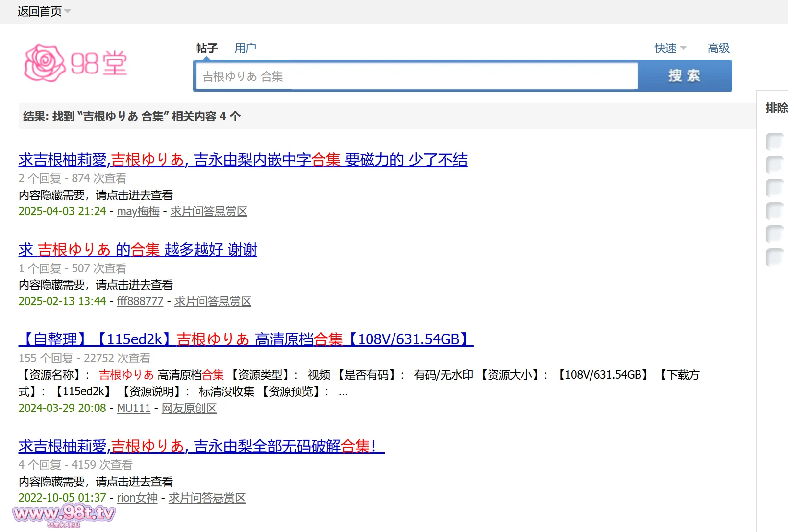Focus the search keyword input box
Image resolution: width=788 pixels, height=532 pixels.
(416, 76)
